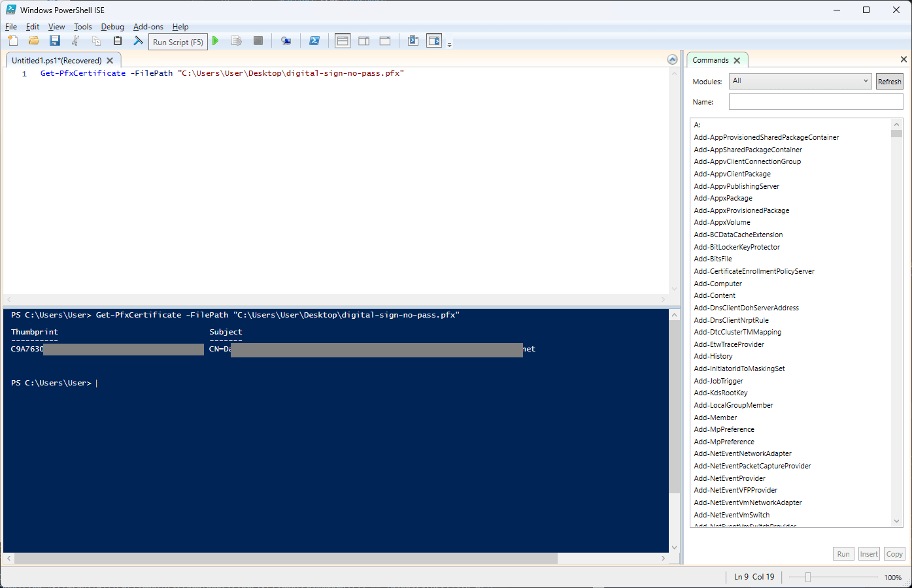Open the Help menu

(180, 27)
